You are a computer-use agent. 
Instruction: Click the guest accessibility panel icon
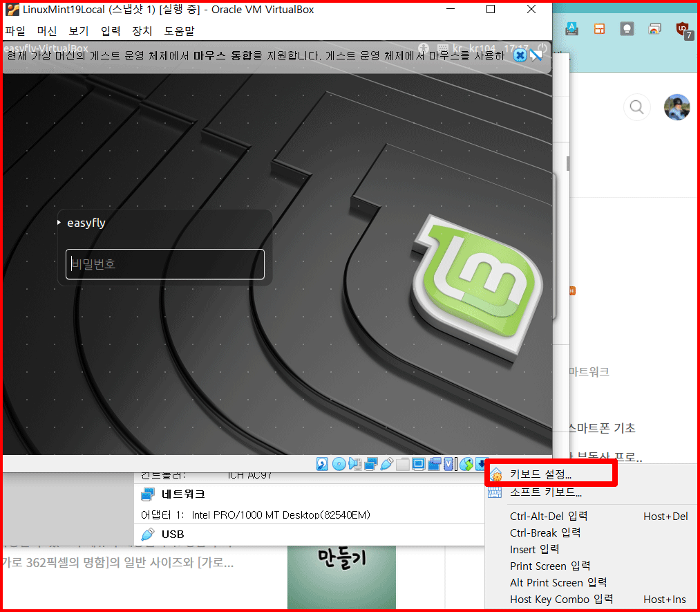[x=423, y=48]
